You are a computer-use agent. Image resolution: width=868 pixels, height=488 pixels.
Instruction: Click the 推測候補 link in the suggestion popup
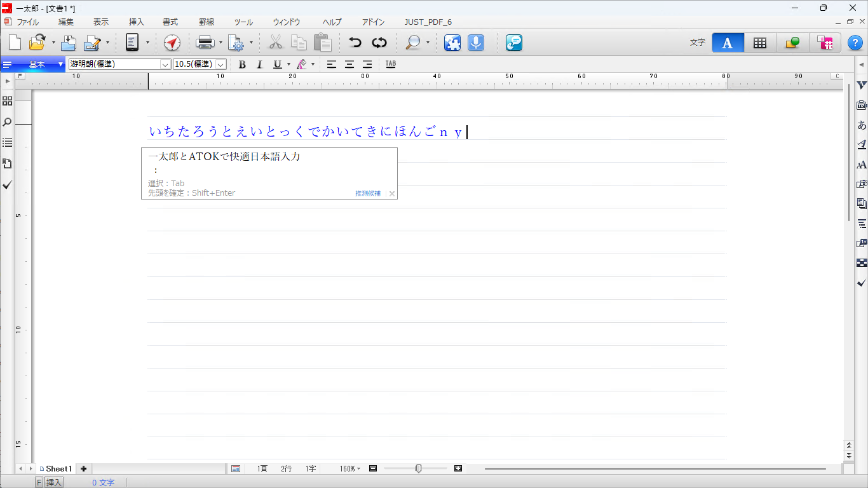point(368,193)
